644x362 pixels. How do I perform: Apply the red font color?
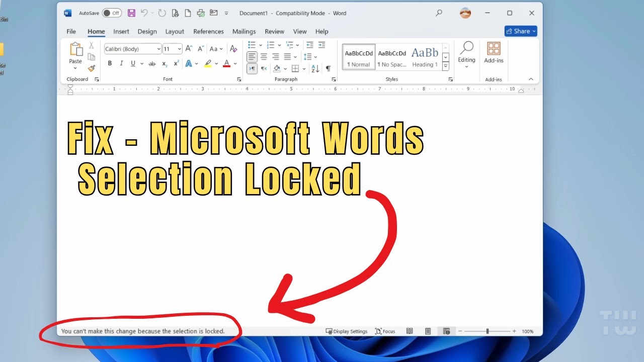[x=226, y=63]
